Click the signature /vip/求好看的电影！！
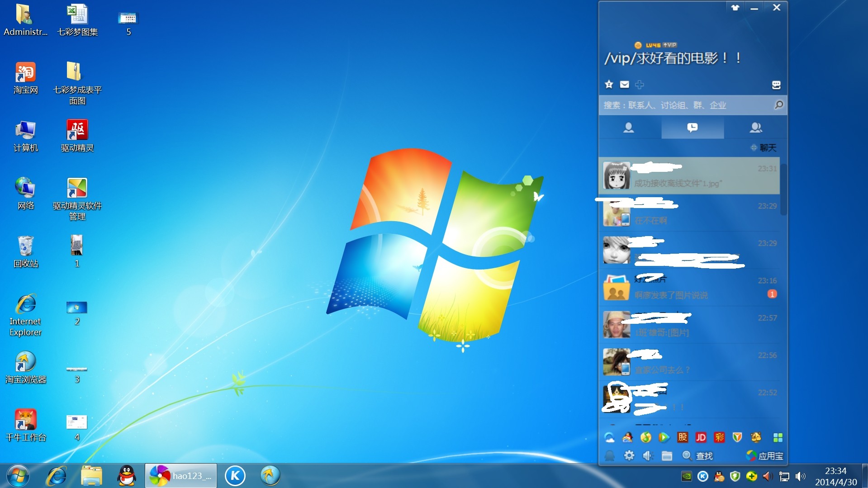 (x=673, y=58)
